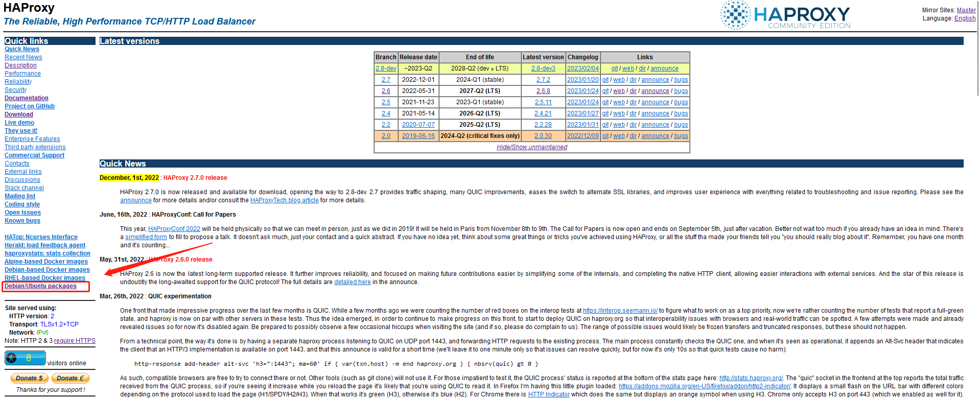Open latest version 2.7.2 link
The image size is (980, 399).
click(x=543, y=80)
